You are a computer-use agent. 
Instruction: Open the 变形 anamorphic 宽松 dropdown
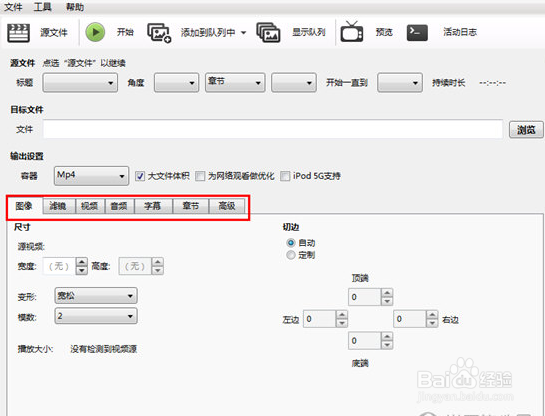tap(96, 296)
